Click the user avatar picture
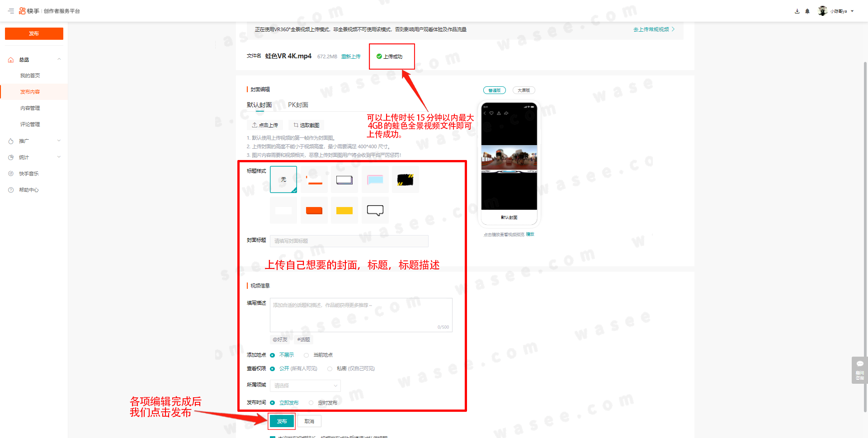The height and width of the screenshot is (438, 868). 823,11
